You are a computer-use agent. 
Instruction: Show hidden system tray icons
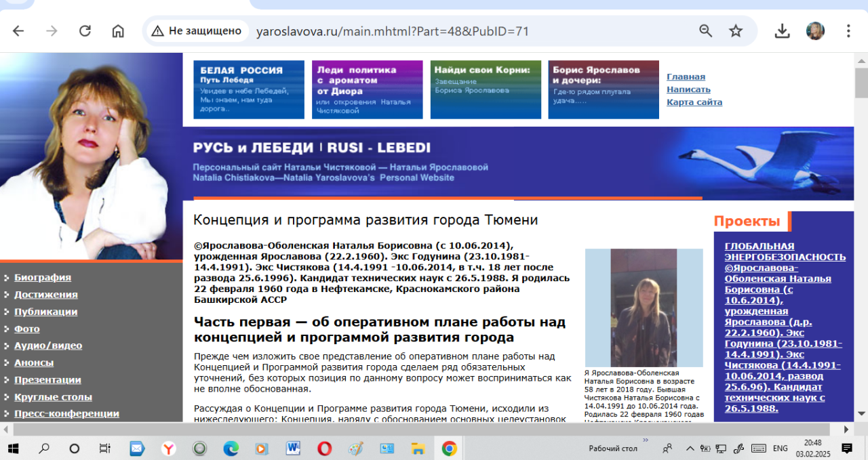click(x=690, y=448)
